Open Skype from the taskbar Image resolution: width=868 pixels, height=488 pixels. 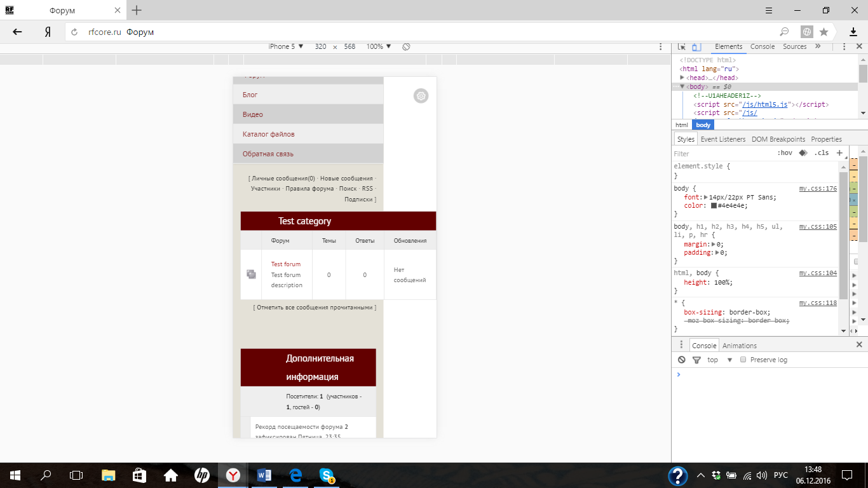tap(327, 475)
